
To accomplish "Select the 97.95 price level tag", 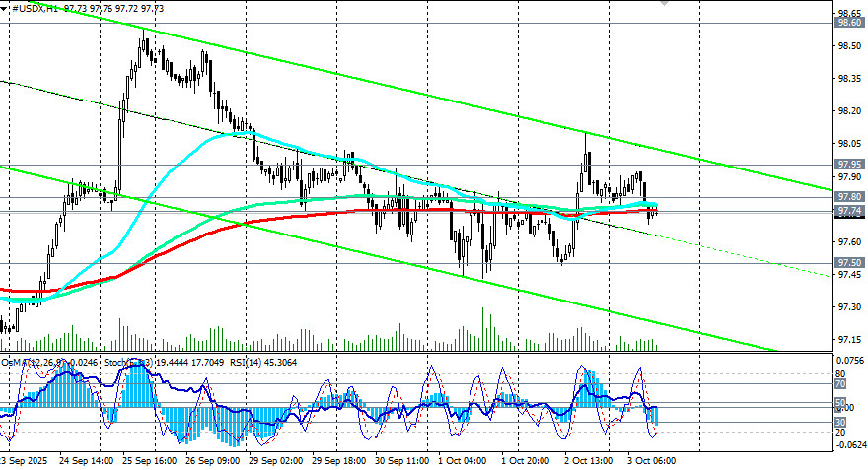I will coord(849,165).
